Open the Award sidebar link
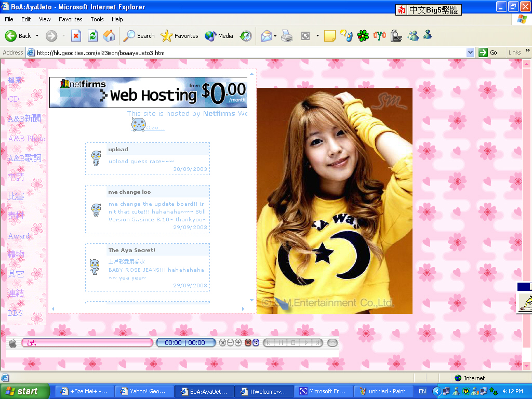 pos(19,236)
